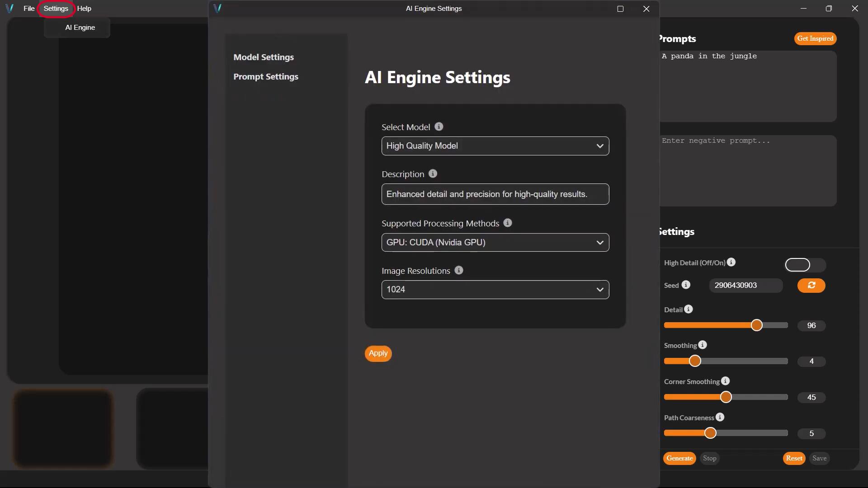Viewport: 868px width, 488px height.
Task: Click the Detail slider handle
Action: pyautogui.click(x=756, y=325)
